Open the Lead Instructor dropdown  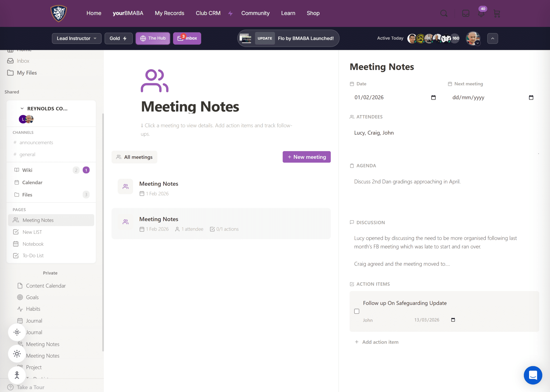click(77, 38)
